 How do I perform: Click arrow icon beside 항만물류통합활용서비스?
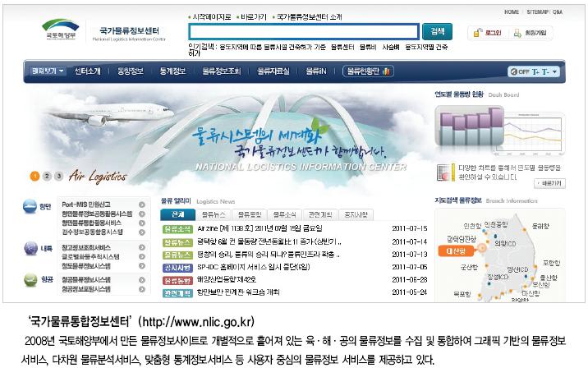tap(142, 223)
